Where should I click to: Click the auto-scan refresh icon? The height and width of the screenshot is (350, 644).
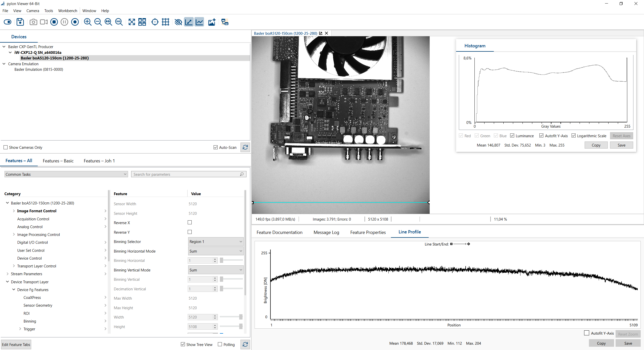(x=245, y=147)
